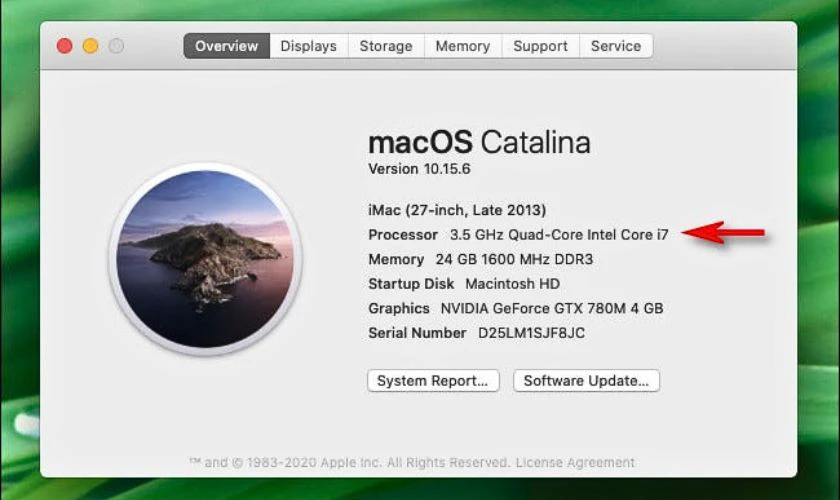The image size is (840, 500).
Task: Click the 24 GB 1600 MHz DDR3 value
Action: [x=514, y=259]
